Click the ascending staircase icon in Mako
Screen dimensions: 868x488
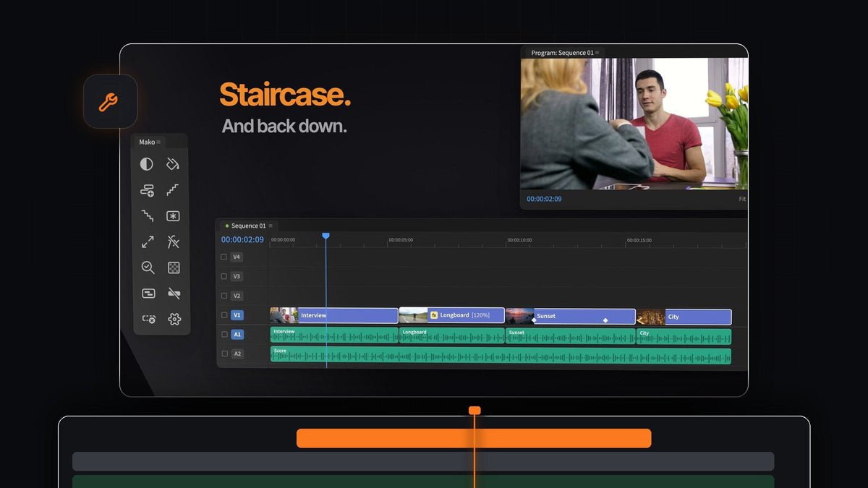(173, 190)
